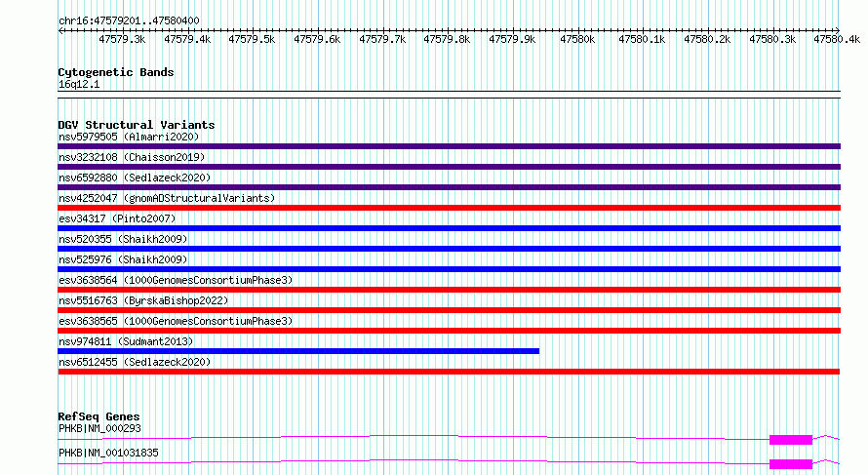This screenshot has height=475, width=868.
Task: Click the PHKB|NM_000293 gene label
Action: (99, 428)
